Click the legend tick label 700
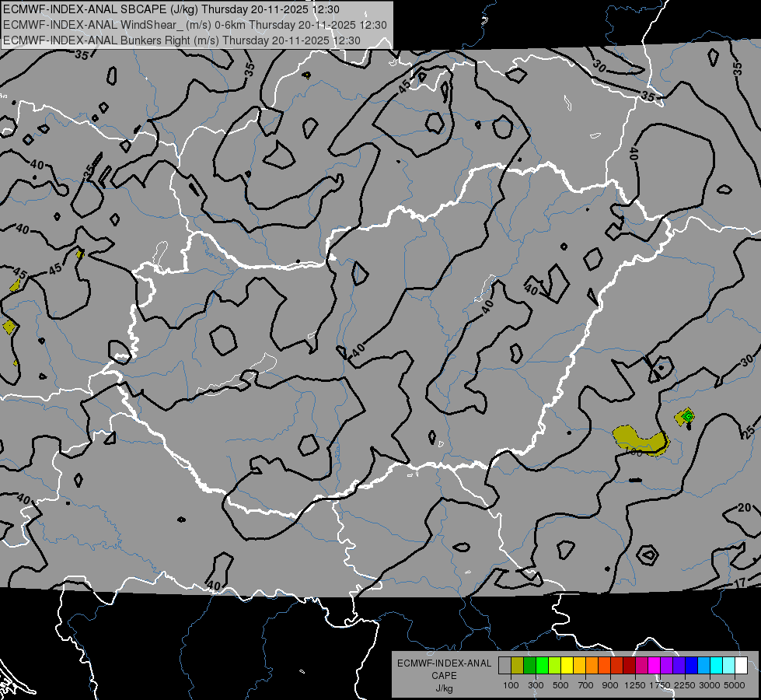This screenshot has height=700, width=761. click(586, 685)
